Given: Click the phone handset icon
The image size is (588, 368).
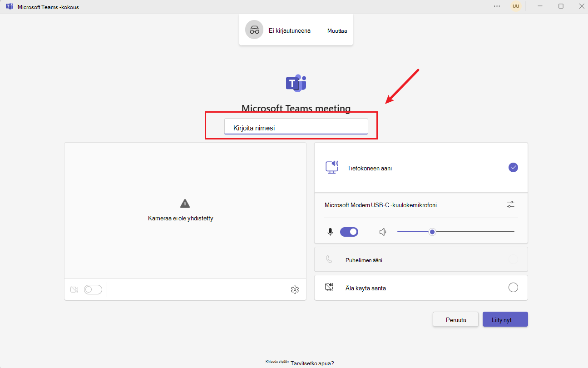Looking at the screenshot, I should (x=329, y=259).
